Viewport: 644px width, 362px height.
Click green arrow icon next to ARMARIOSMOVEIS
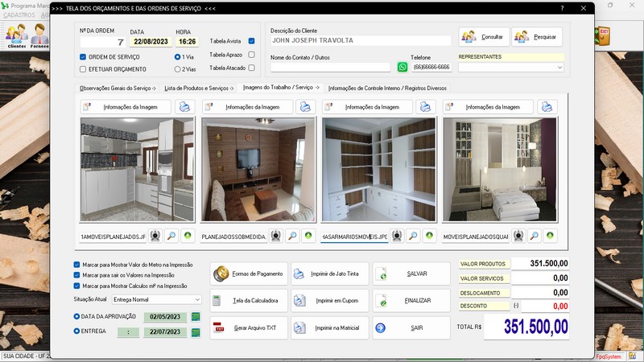[x=429, y=236]
